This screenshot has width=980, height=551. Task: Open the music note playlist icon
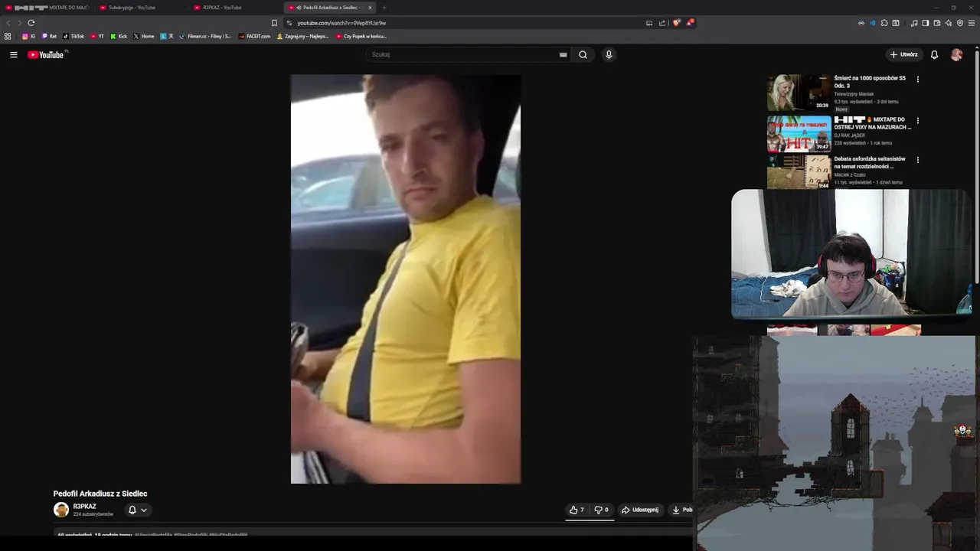[914, 23]
